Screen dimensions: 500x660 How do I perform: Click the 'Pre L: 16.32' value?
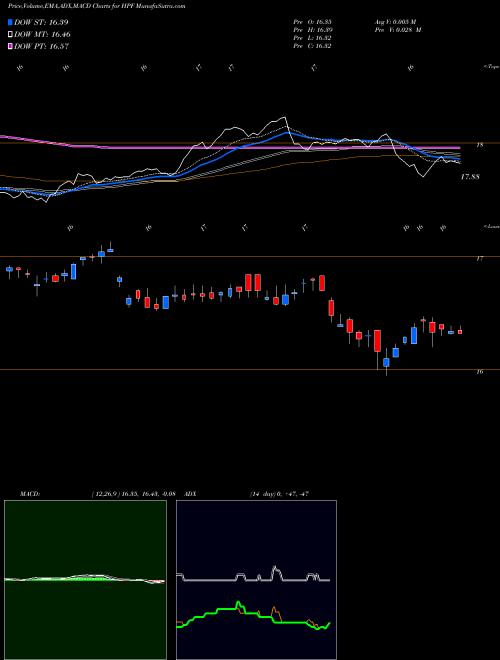(313, 38)
